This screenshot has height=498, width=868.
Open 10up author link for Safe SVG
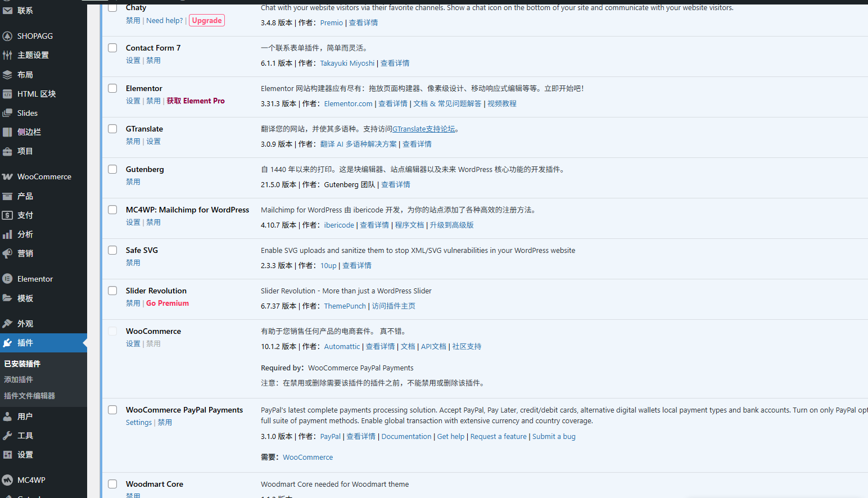pos(328,265)
